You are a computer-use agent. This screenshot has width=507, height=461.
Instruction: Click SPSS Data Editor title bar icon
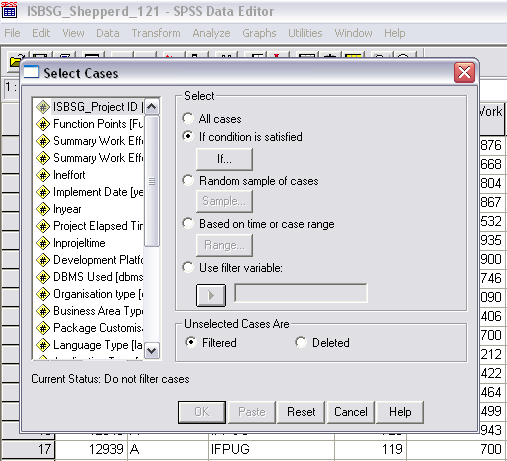pos(9,10)
